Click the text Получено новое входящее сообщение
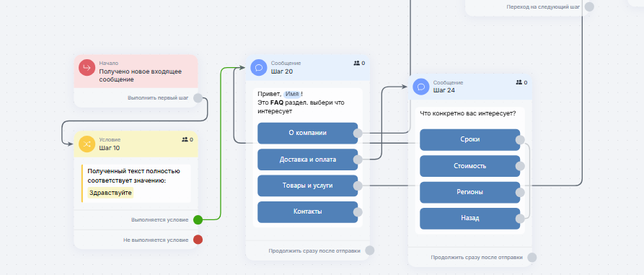 (140, 76)
